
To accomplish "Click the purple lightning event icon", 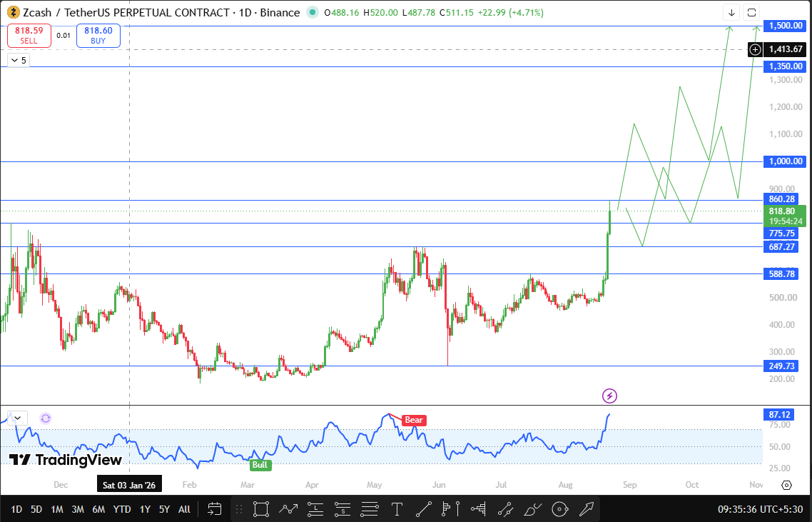I will pos(609,396).
